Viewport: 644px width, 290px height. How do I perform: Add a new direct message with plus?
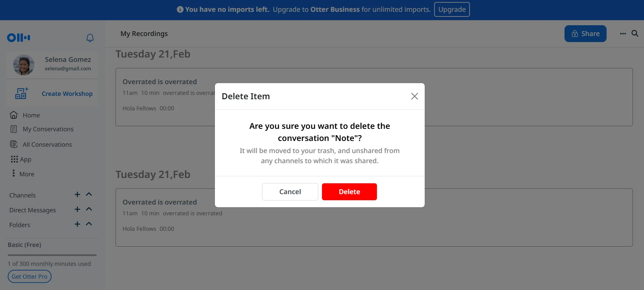(x=77, y=210)
